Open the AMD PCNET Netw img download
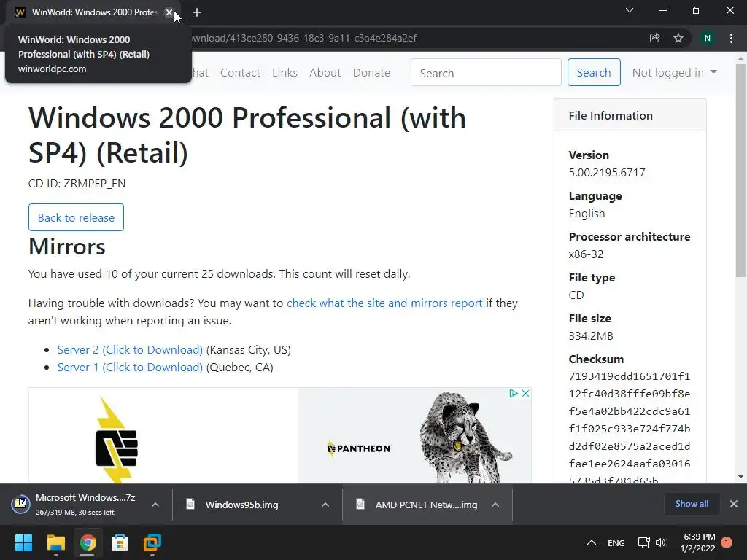This screenshot has height=560, width=747. coord(425,505)
